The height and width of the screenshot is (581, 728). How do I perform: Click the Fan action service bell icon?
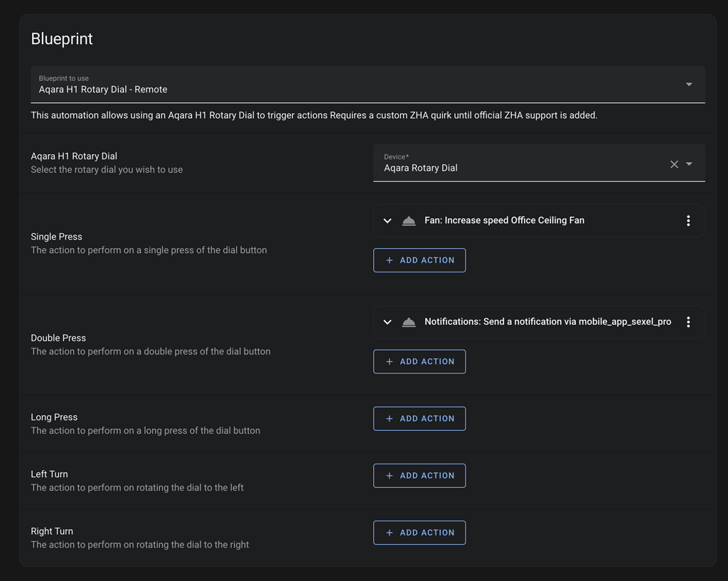409,220
